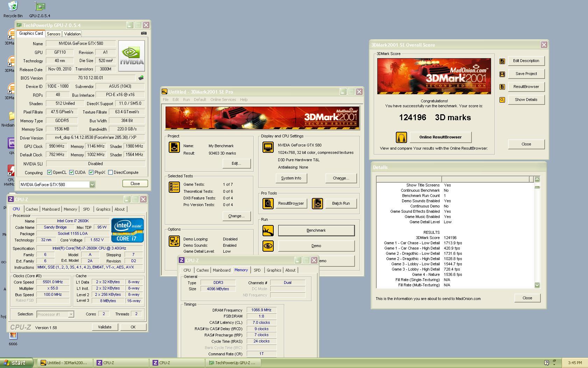Click the Online ResultBrowser gate icon
This screenshot has height=368, width=588.
(x=401, y=137)
